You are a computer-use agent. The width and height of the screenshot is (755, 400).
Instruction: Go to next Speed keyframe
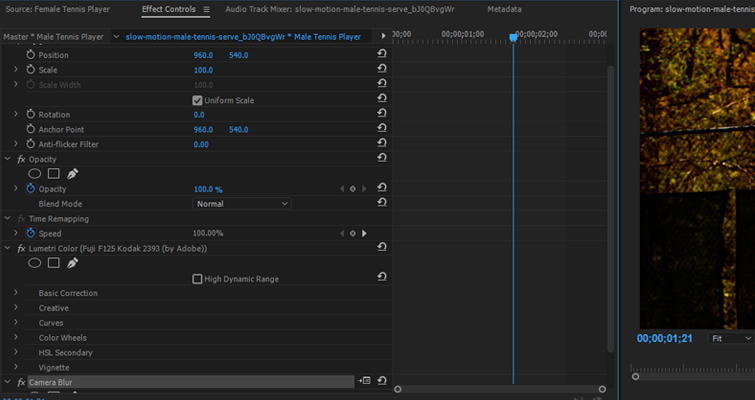click(x=364, y=233)
